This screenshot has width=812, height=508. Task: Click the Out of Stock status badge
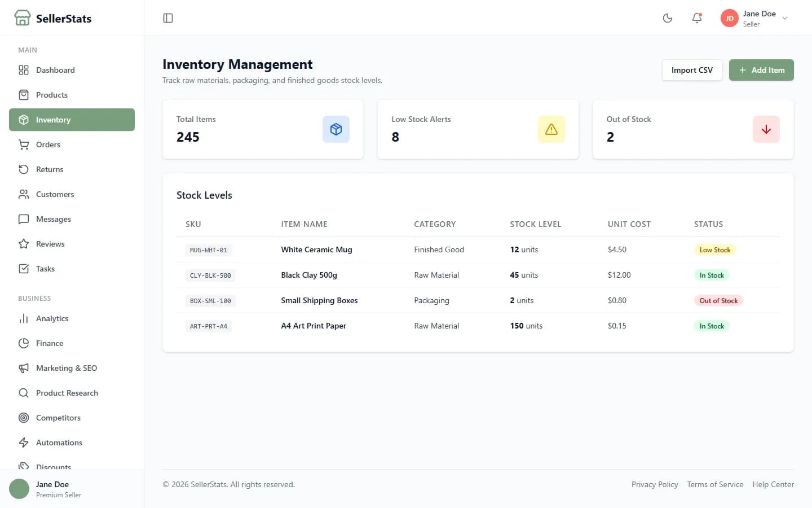pyautogui.click(x=718, y=301)
